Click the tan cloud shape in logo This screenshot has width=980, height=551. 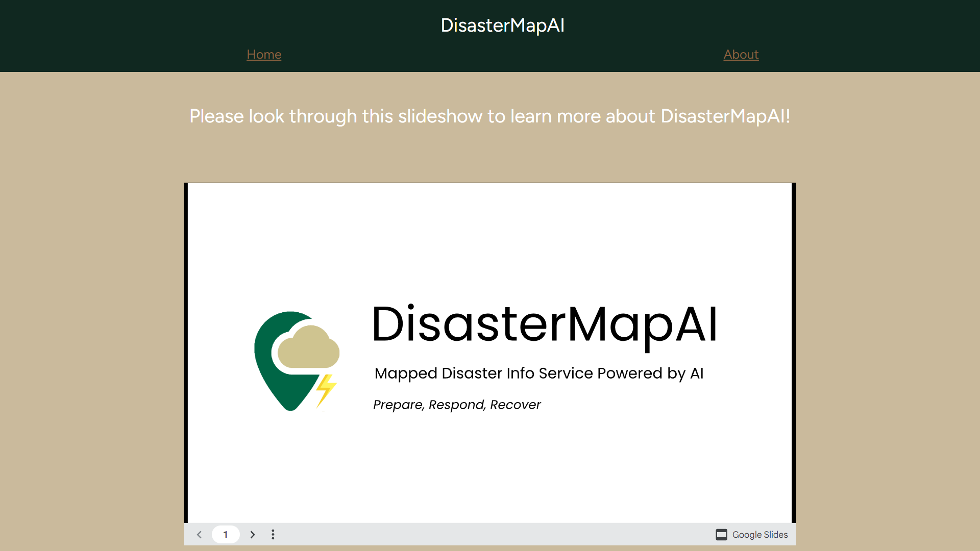(x=309, y=349)
